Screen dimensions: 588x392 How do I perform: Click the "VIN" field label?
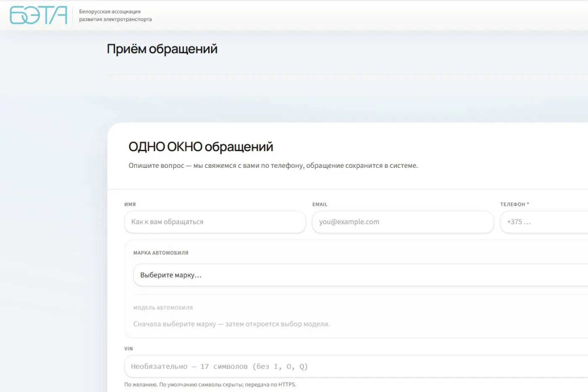pos(129,349)
